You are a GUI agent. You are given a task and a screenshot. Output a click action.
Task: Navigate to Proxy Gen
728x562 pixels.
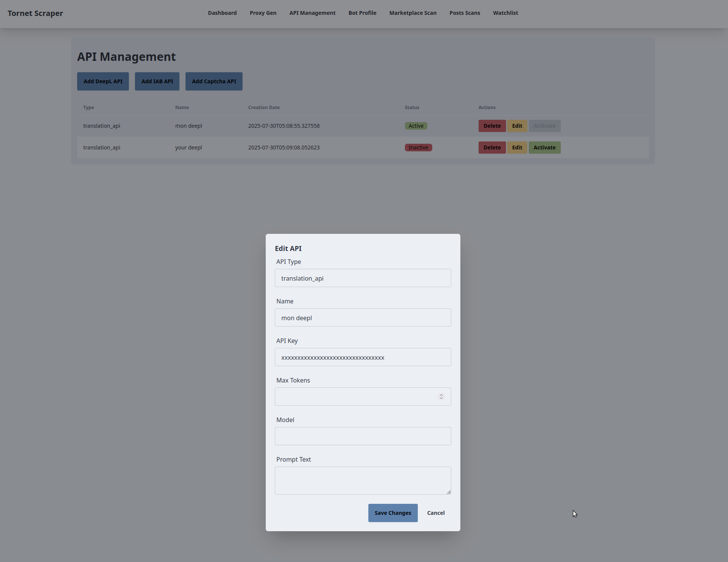tap(263, 13)
